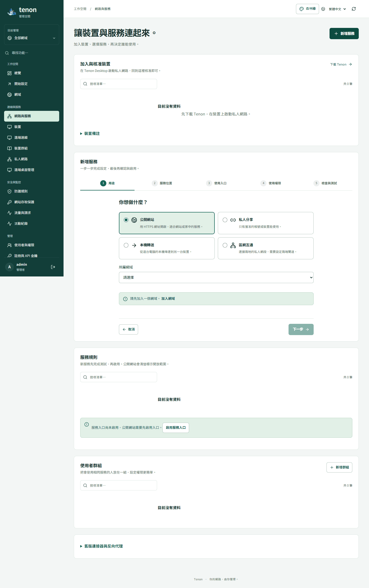Viewport: 369px width, 588px height.
Task: Select the 本機轉送 radio option
Action: [126, 245]
